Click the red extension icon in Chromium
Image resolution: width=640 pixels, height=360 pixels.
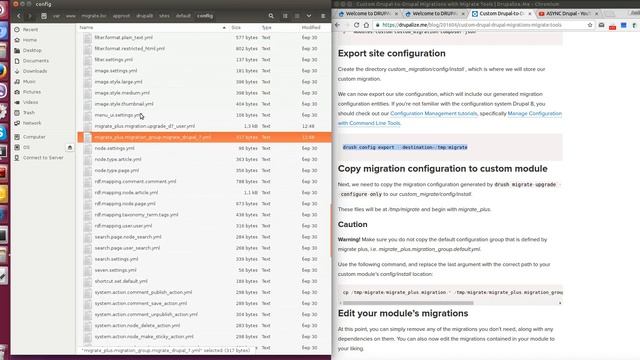click(612, 26)
